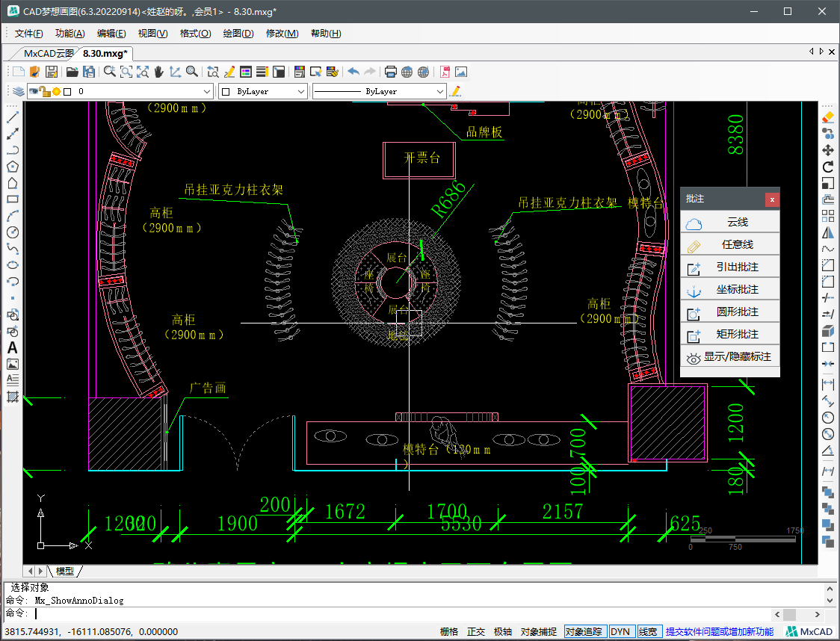Viewport: 840px width, 641px height.
Task: Click command history scroll up arrow
Action: click(830, 588)
